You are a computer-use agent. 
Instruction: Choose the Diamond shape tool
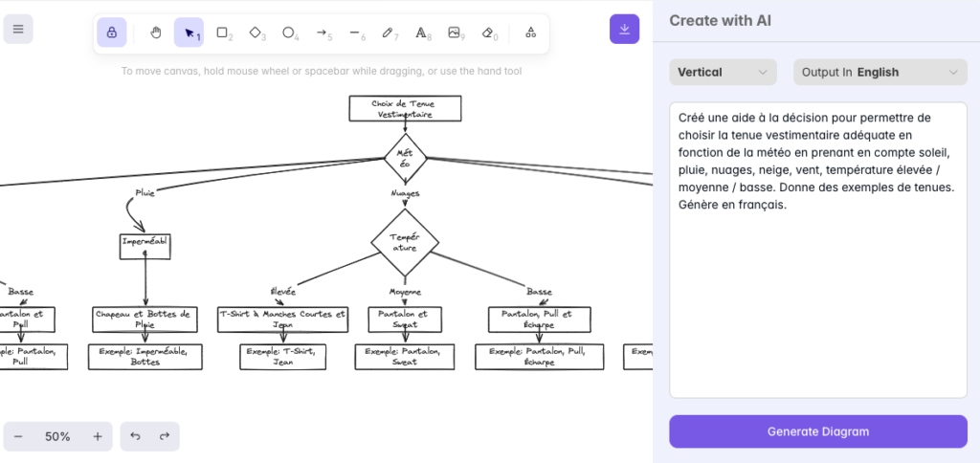point(256,33)
